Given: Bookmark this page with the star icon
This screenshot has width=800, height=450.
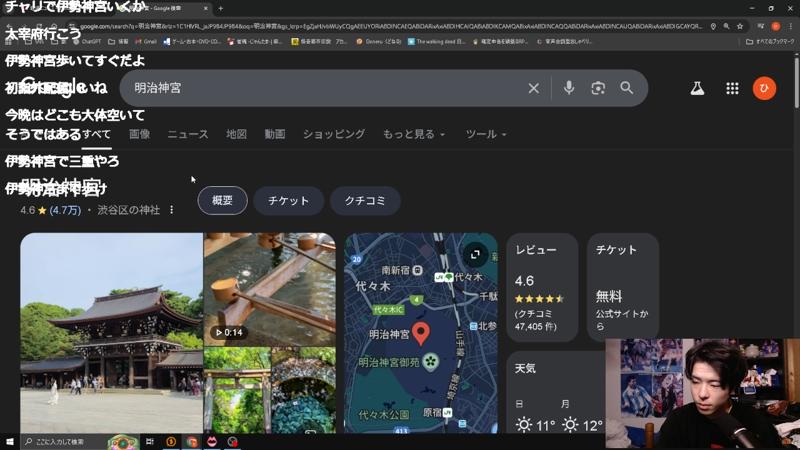Looking at the screenshot, I should pos(740,26).
